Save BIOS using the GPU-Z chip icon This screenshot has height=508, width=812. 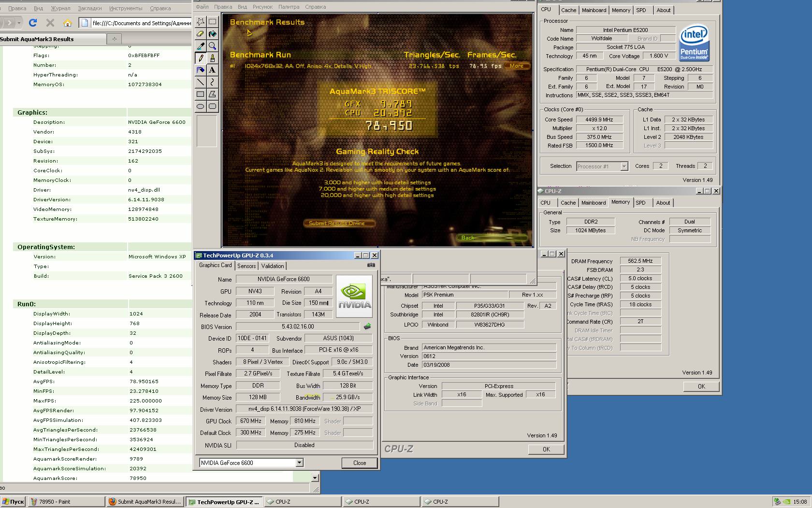pos(367,327)
